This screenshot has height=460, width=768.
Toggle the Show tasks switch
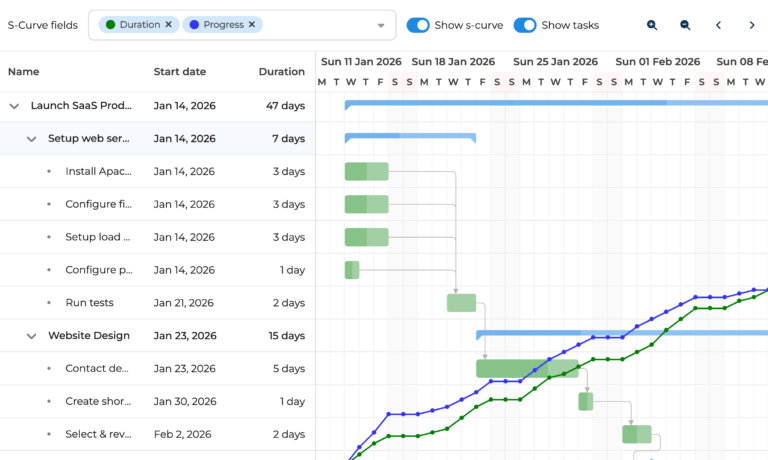tap(525, 25)
